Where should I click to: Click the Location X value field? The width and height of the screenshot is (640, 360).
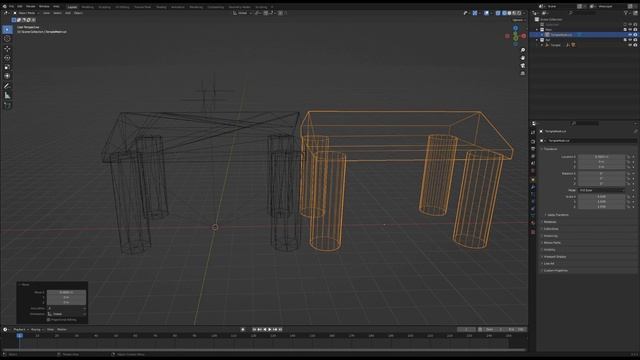coord(602,157)
